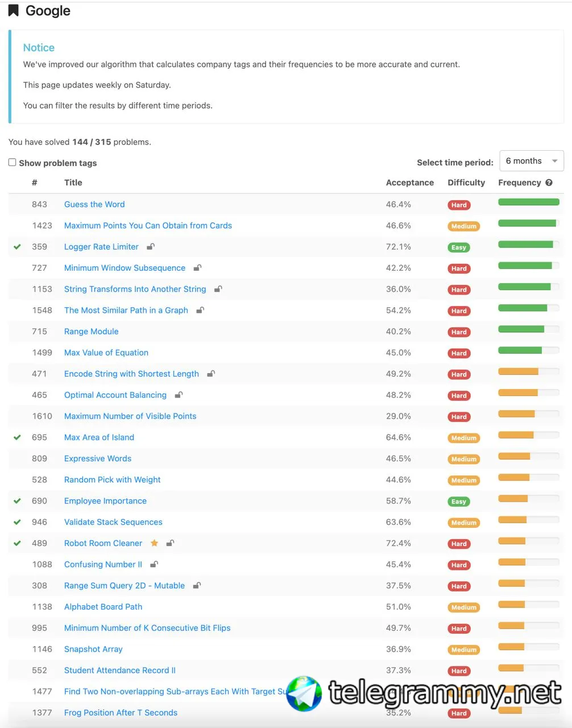Click solved checkmark beside Employee Importance

click(x=17, y=501)
